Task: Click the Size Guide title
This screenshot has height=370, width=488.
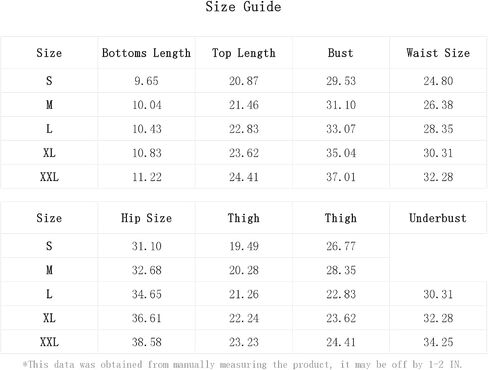Action: [243, 7]
